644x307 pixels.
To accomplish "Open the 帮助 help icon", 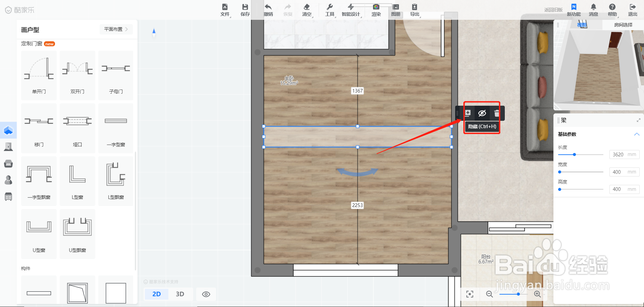I will [x=612, y=10].
